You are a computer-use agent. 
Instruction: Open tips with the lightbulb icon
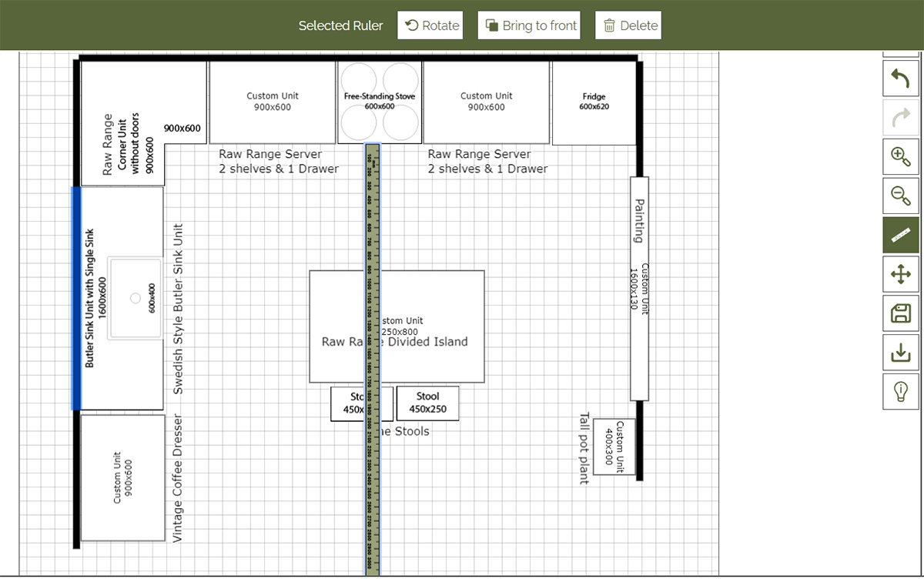900,392
